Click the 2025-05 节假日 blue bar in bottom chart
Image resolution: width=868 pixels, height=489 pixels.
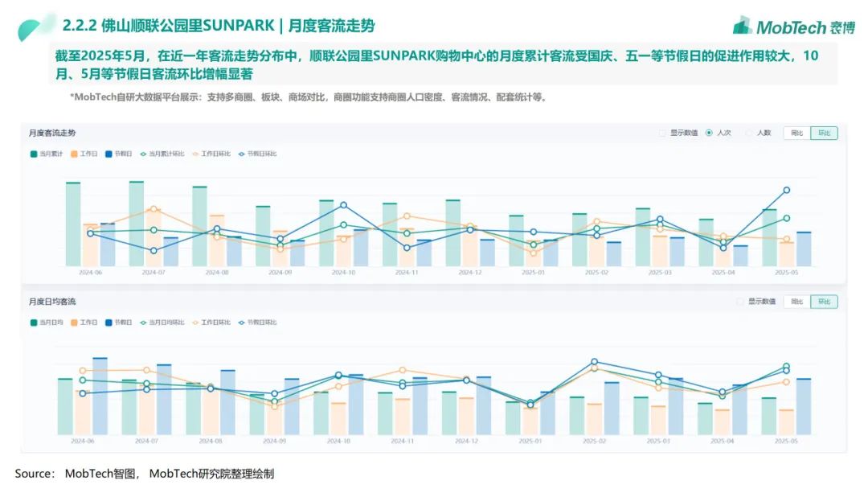[x=804, y=406]
